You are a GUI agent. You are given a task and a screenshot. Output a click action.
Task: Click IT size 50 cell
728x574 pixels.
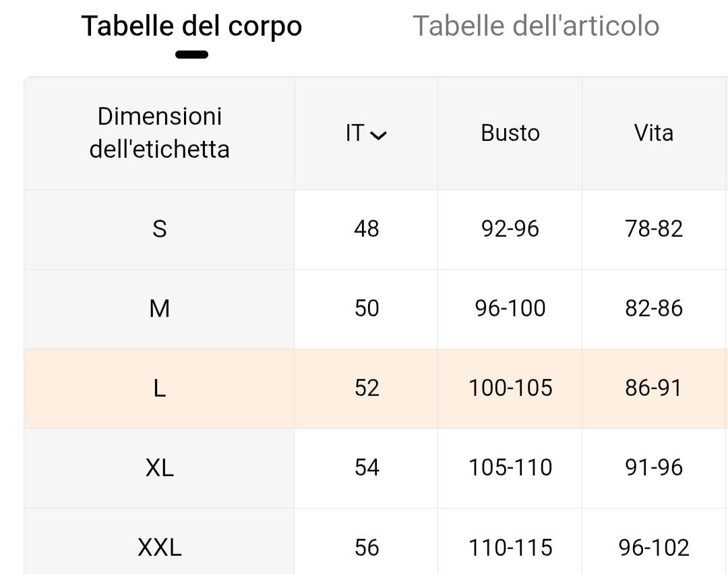click(366, 309)
